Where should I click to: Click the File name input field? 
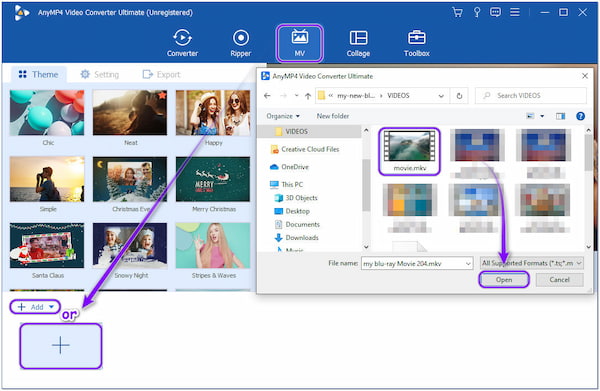pos(413,264)
